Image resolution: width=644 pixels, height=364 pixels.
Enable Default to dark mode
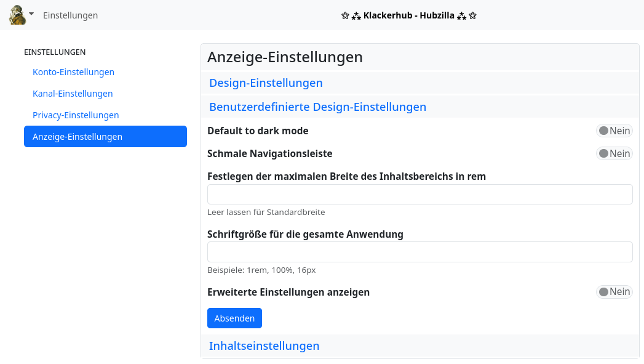point(614,131)
